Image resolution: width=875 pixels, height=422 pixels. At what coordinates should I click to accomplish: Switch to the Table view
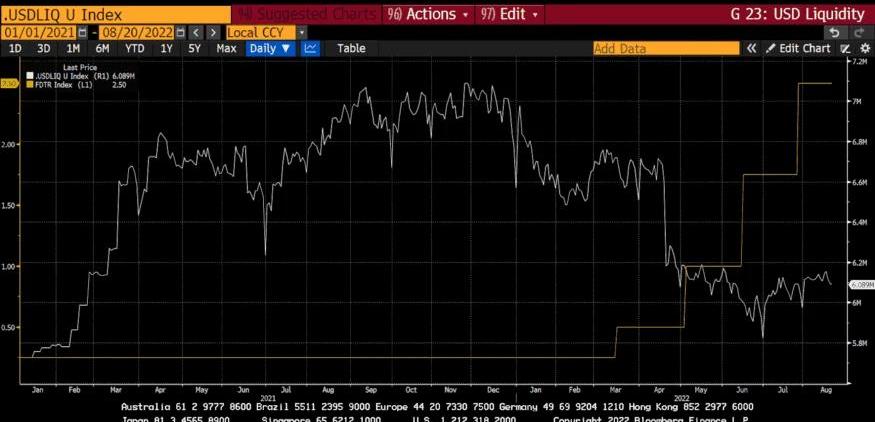pos(351,48)
